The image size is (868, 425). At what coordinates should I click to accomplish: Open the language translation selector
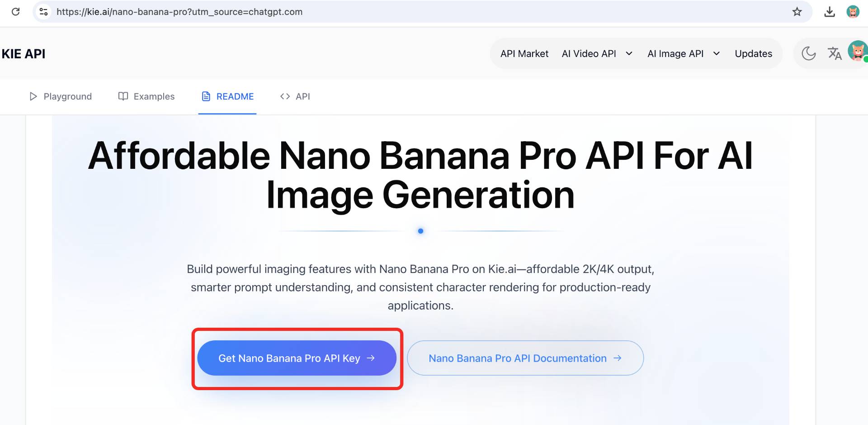click(x=835, y=53)
